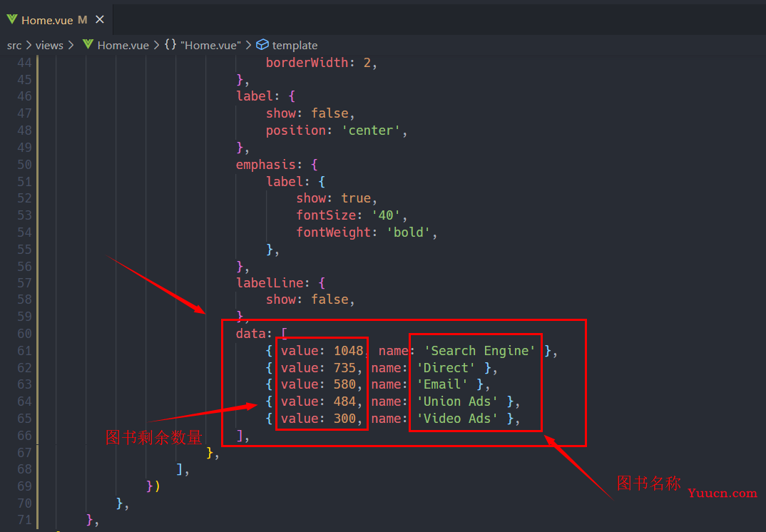Click the labelLine property name
Image resolution: width=766 pixels, height=532 pixels.
coord(270,283)
